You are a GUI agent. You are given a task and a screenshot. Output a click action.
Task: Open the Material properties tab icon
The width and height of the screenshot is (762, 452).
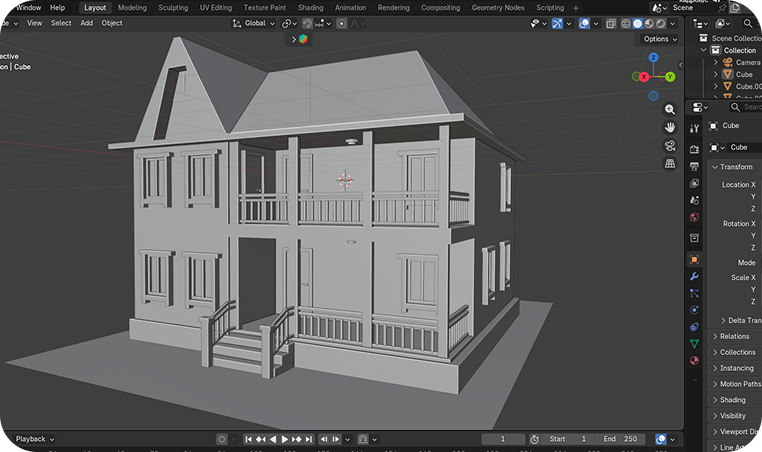pos(694,361)
